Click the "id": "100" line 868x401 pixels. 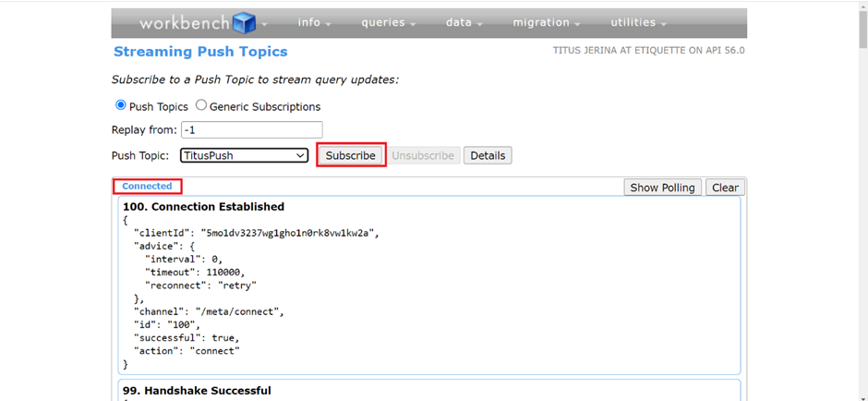(166, 324)
